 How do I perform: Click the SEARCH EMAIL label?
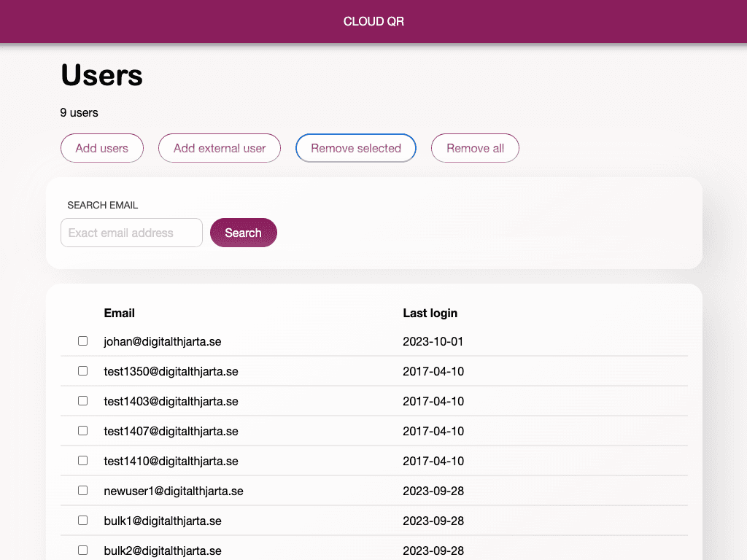102,205
